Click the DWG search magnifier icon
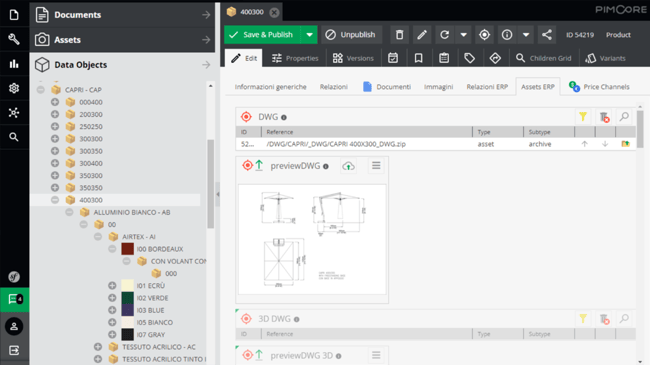Viewport: 650px width, 365px height. click(x=624, y=117)
